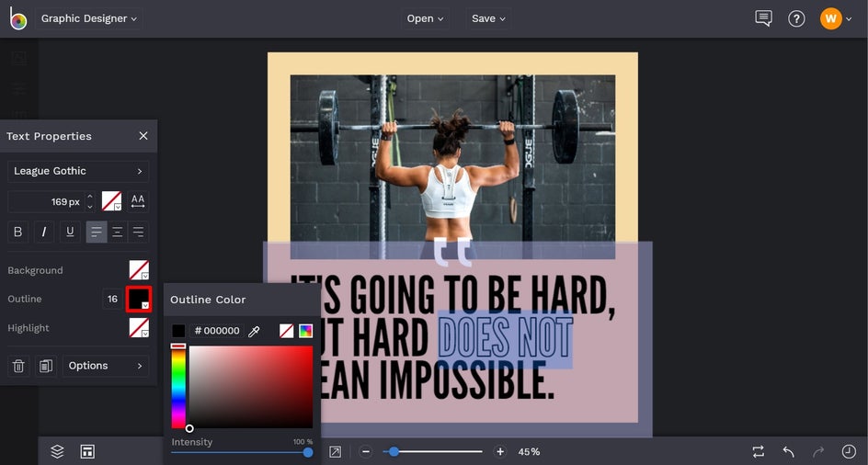Close the Text Properties panel
The image size is (868, 465).
(143, 136)
